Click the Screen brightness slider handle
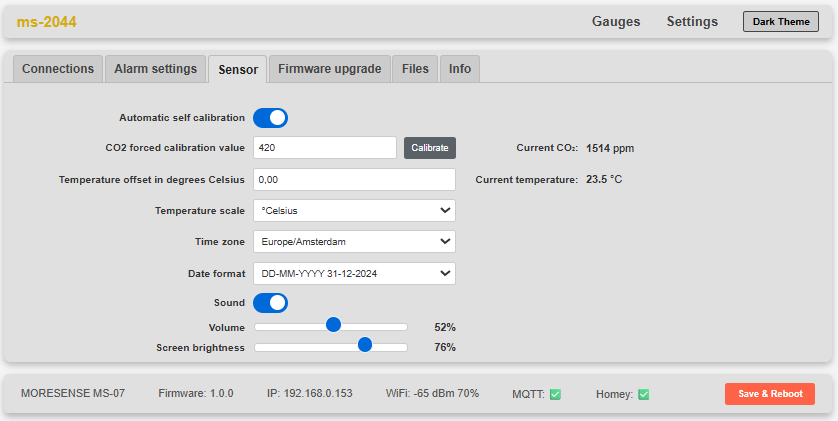 (x=365, y=345)
